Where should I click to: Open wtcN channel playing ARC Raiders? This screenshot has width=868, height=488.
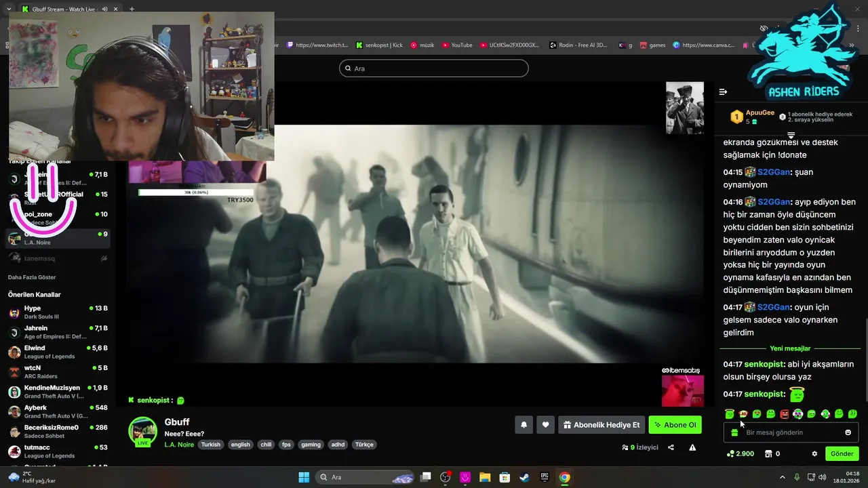(x=58, y=371)
